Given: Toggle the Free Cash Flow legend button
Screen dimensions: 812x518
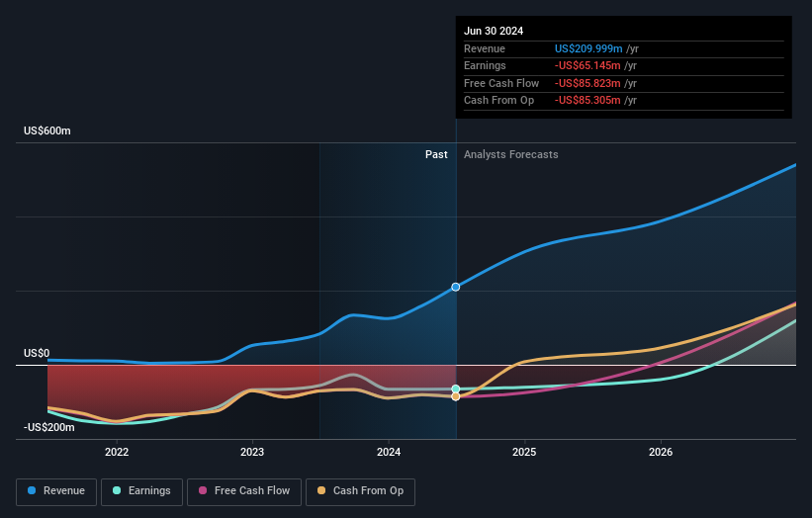Looking at the screenshot, I should tap(244, 491).
